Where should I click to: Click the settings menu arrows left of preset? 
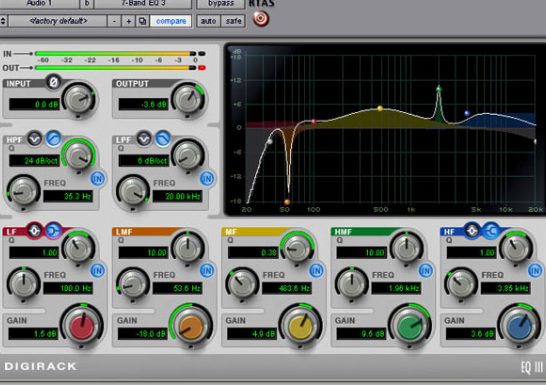[x=3, y=21]
